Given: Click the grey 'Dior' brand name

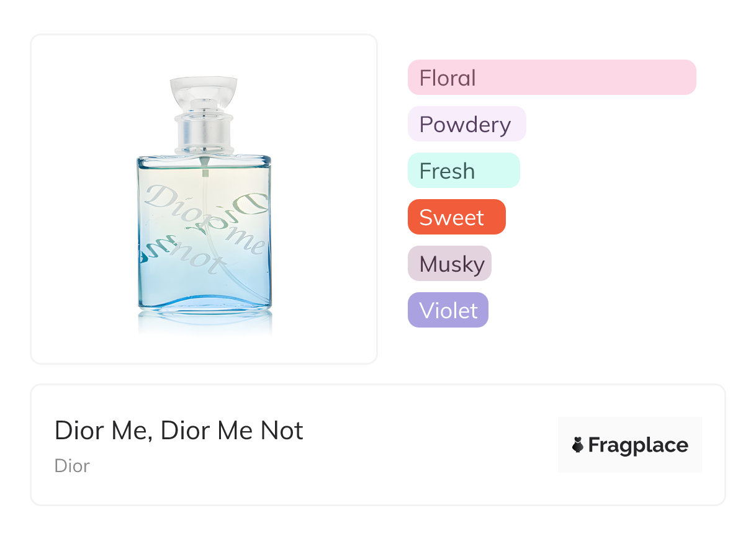Looking at the screenshot, I should [72, 466].
